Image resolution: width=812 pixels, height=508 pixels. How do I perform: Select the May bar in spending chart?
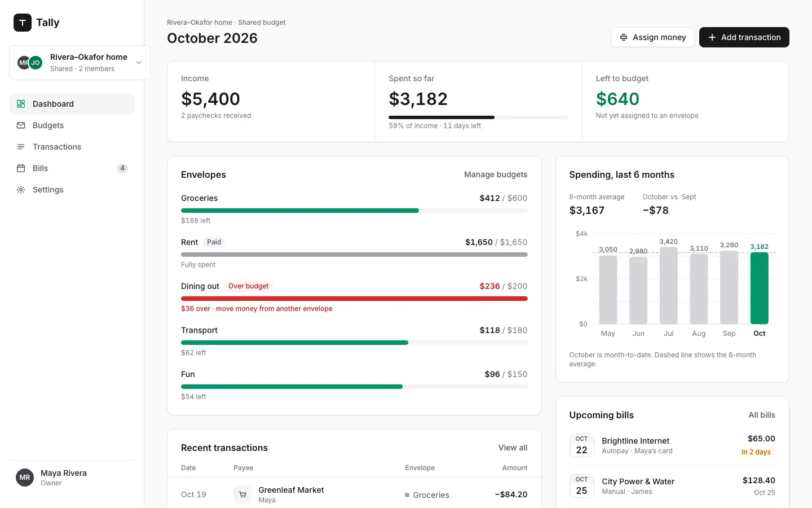coord(608,290)
